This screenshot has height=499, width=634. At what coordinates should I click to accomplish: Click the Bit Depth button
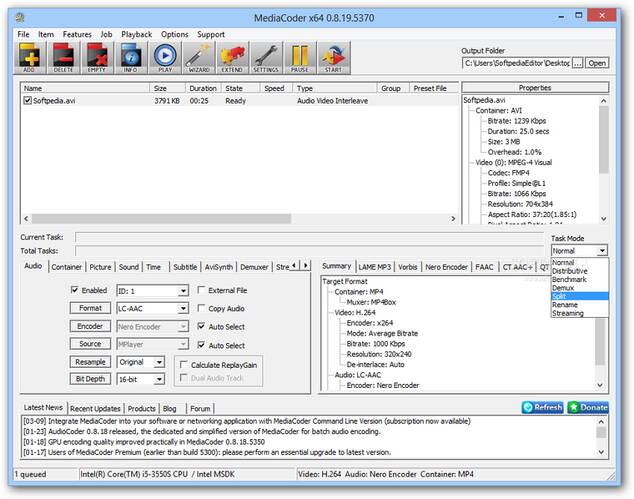tap(90, 379)
